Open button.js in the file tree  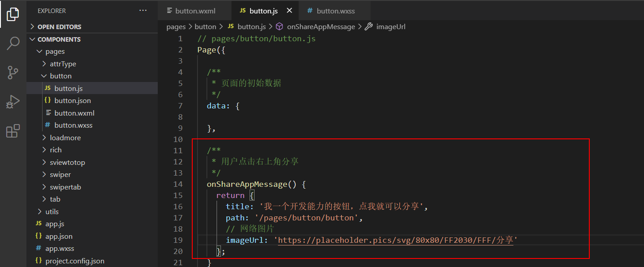point(92,88)
